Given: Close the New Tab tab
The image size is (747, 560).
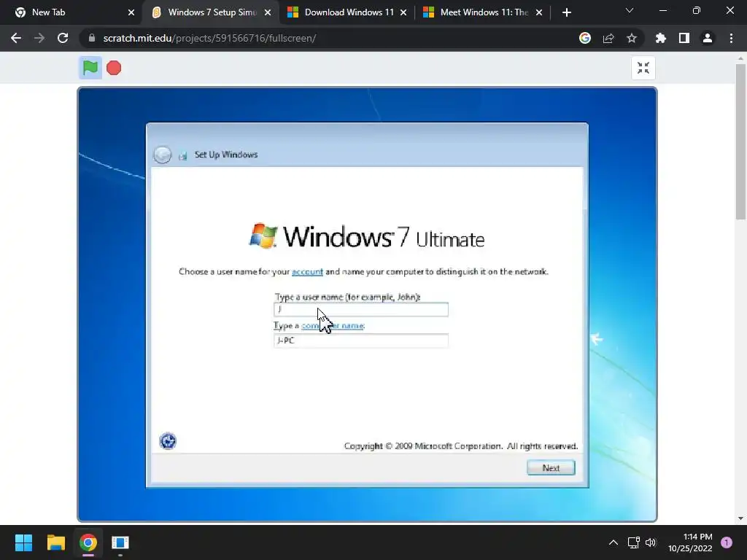Looking at the screenshot, I should (x=131, y=12).
